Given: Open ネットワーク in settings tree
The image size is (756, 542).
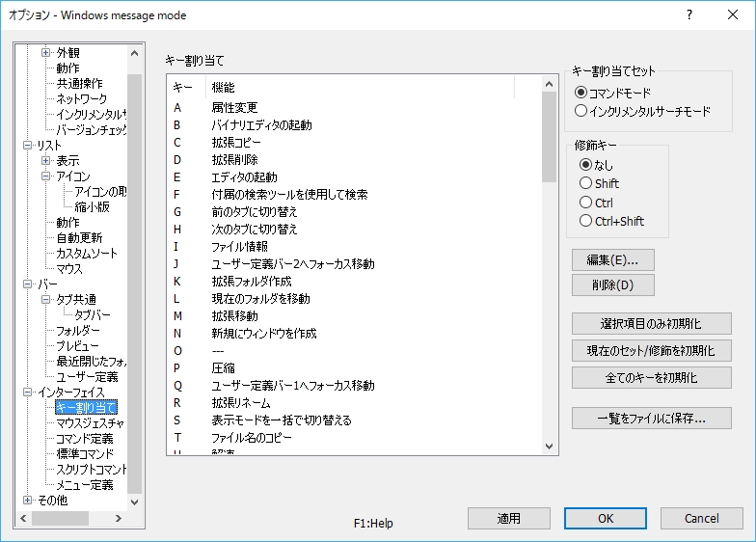Looking at the screenshot, I should point(81,98).
